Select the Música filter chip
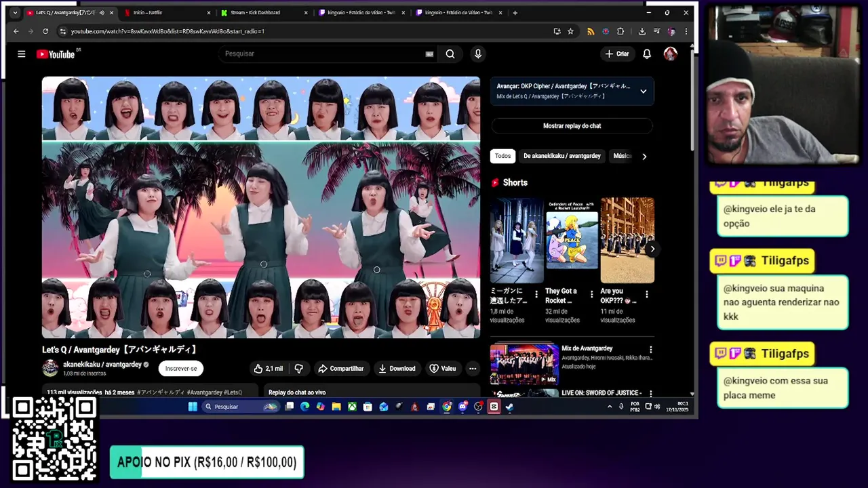 click(x=623, y=156)
